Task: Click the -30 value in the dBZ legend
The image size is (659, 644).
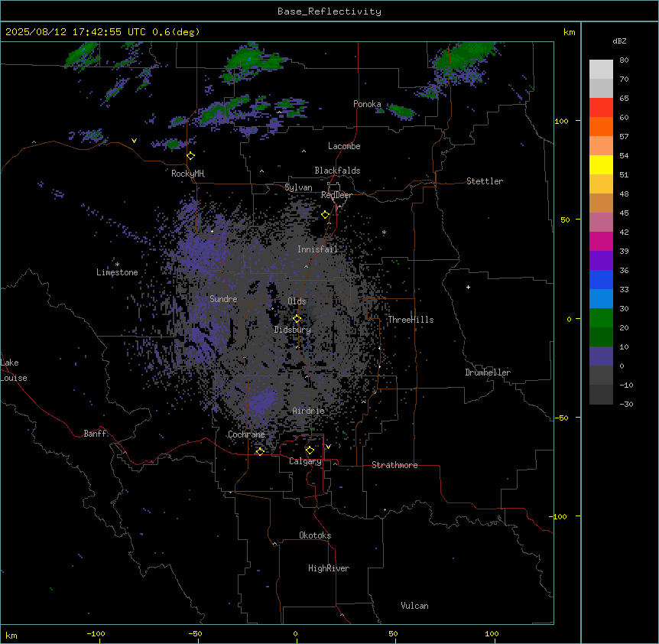Action: [x=626, y=405]
